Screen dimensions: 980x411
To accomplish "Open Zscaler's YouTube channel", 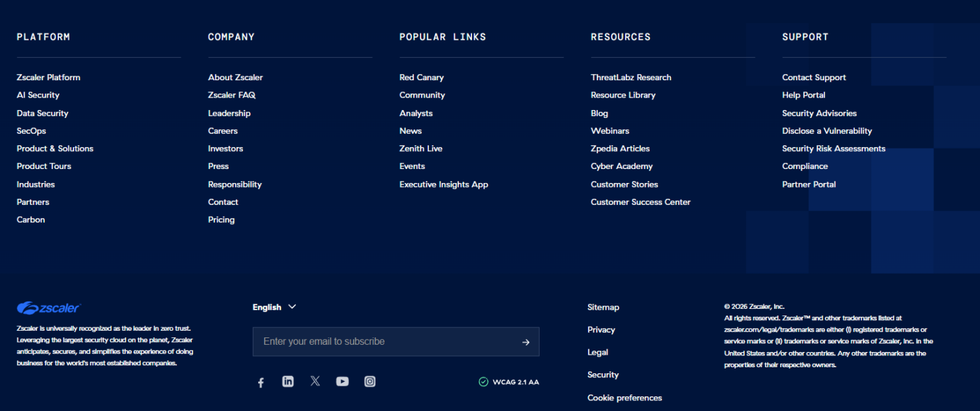I will point(342,381).
